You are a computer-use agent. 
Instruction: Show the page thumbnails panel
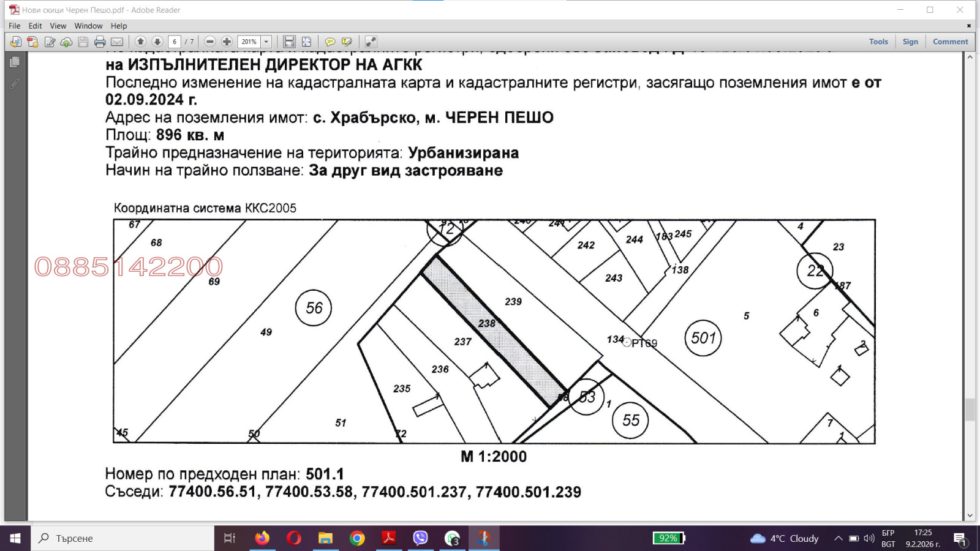click(15, 62)
